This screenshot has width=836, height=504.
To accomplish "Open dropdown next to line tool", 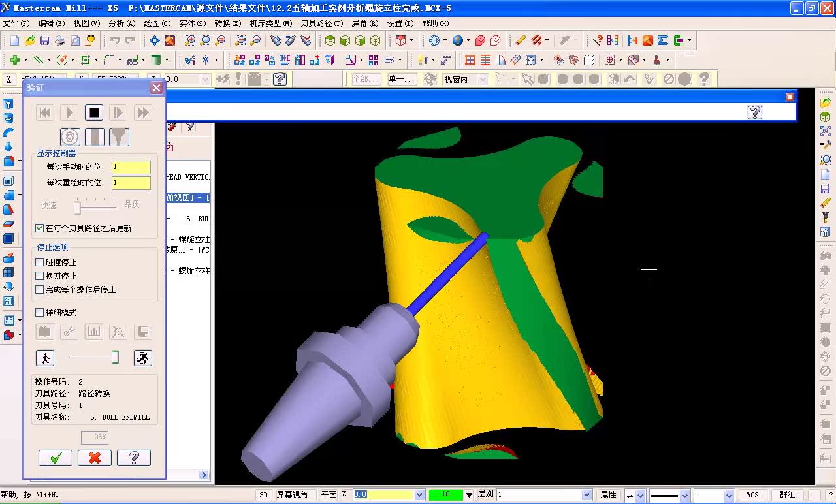I will point(49,60).
